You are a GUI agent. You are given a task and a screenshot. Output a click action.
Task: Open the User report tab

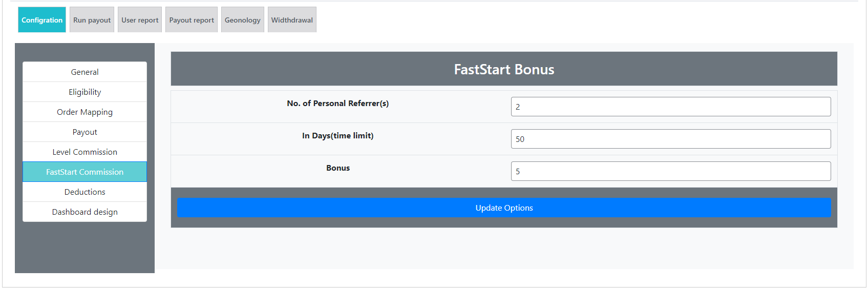pyautogui.click(x=140, y=20)
